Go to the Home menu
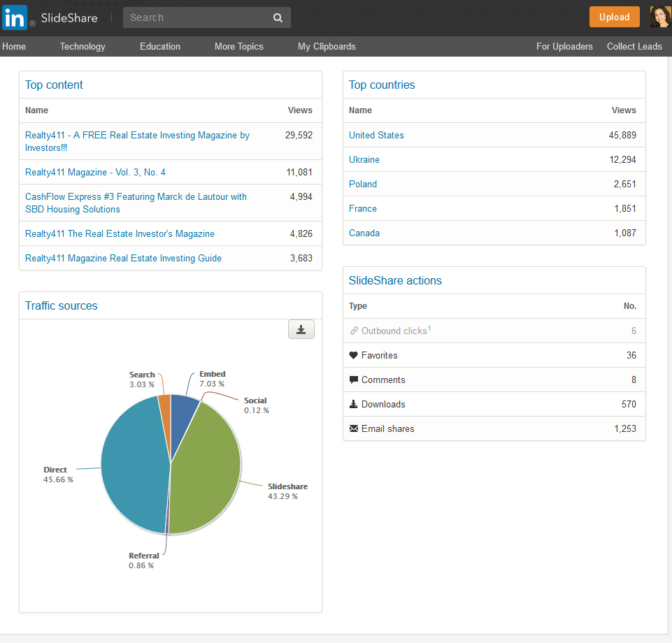 (x=14, y=46)
